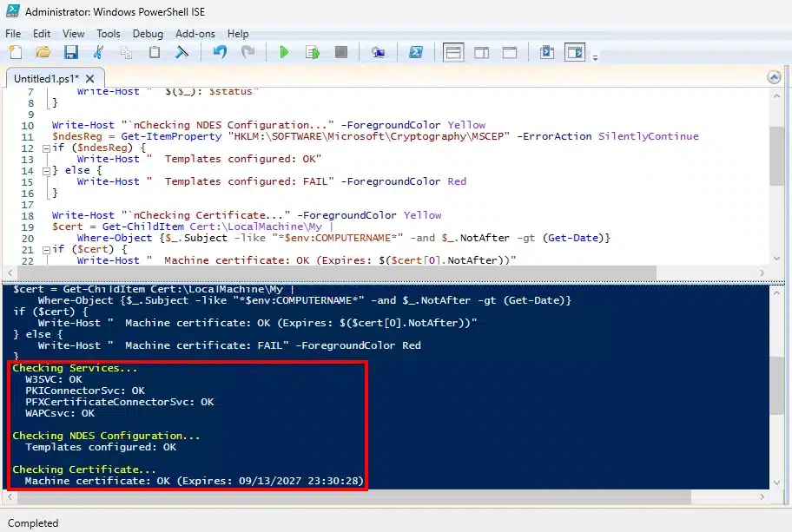Click the Undo arrow in toolbar
The height and width of the screenshot is (532, 792).
[x=220, y=53]
